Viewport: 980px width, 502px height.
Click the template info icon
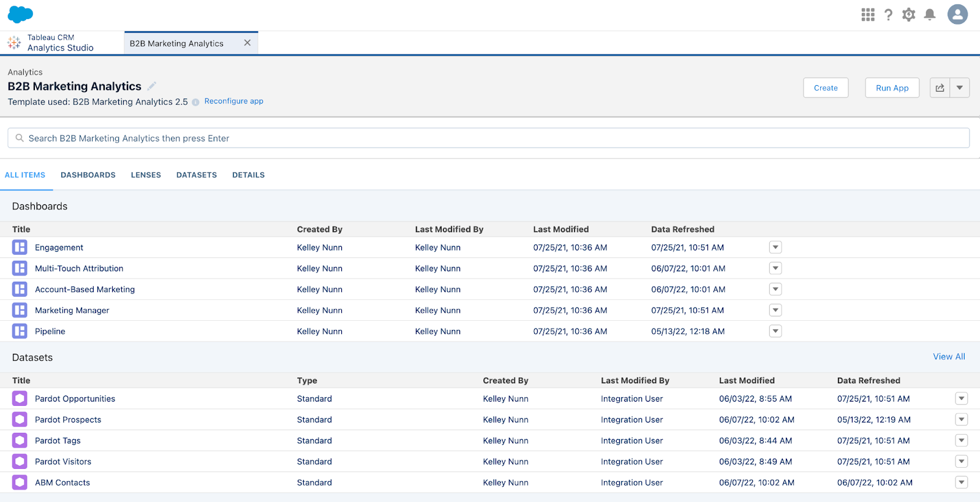point(195,102)
